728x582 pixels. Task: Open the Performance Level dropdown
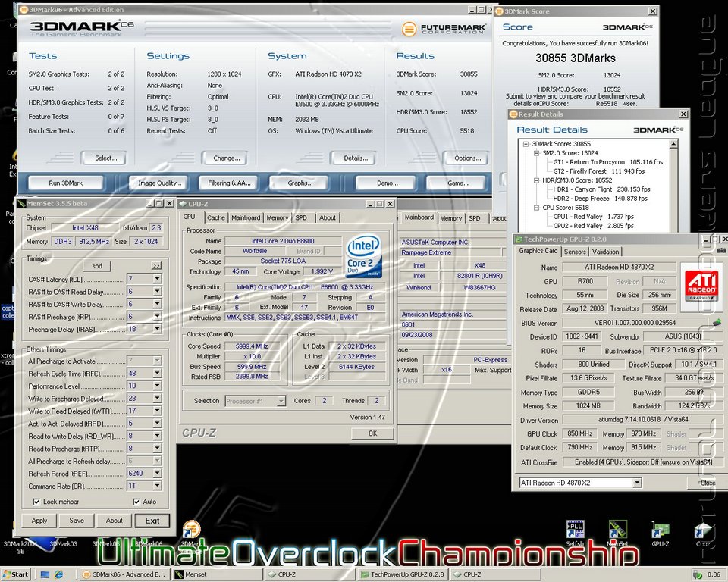tap(158, 386)
